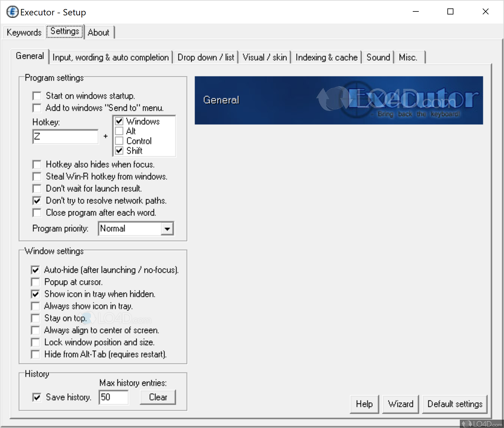Screen dimensions: 504x428
Task: Uncheck the Shift hotkey modifier
Action: point(119,151)
